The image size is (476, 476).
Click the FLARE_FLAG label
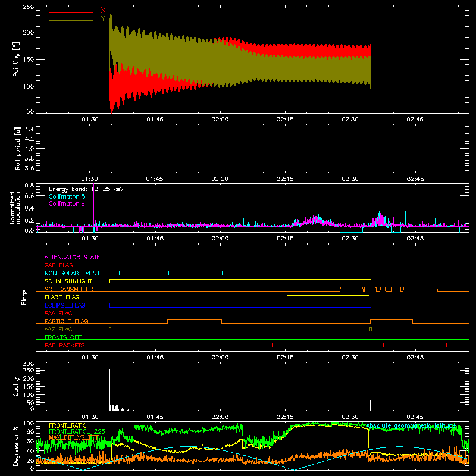[62, 297]
